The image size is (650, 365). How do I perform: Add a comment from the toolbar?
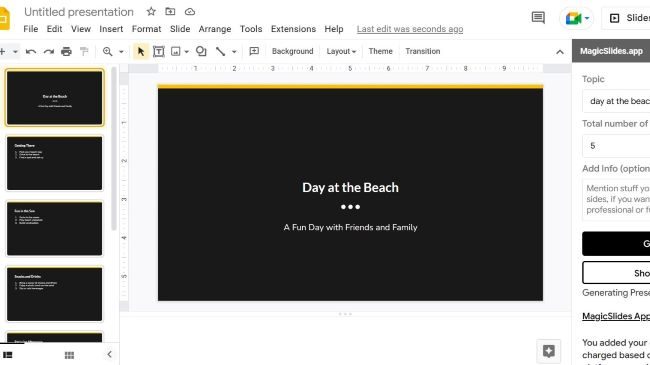pyautogui.click(x=254, y=51)
